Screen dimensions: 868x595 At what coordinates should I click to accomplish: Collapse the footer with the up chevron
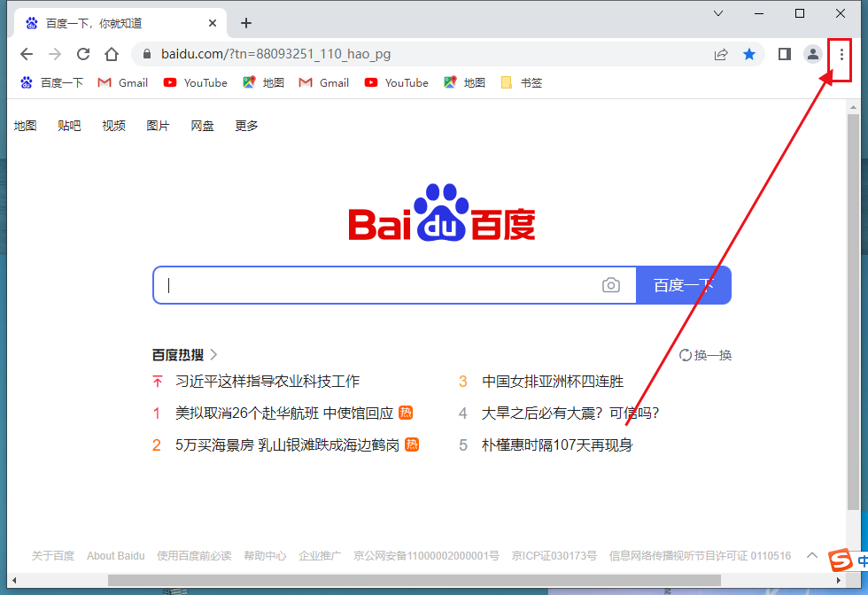pos(812,555)
